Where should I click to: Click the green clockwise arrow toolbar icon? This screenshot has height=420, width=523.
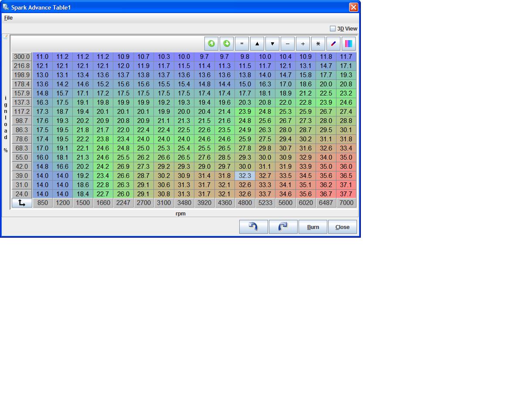pyautogui.click(x=227, y=44)
